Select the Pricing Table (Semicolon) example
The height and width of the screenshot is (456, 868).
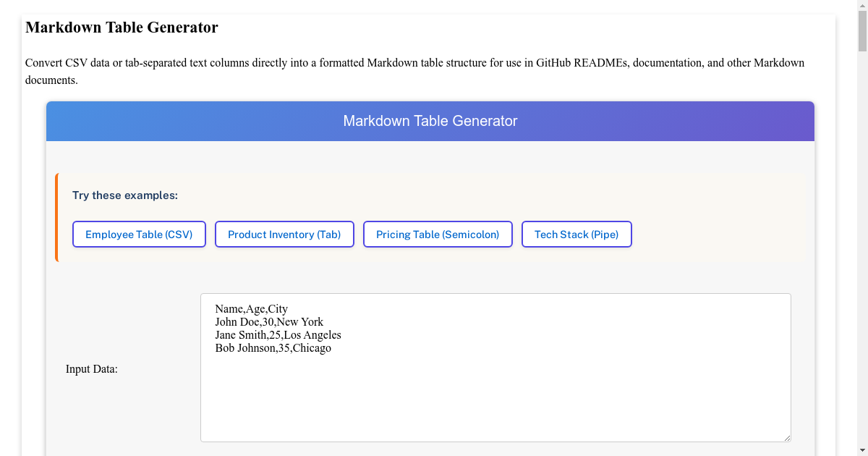pos(438,235)
